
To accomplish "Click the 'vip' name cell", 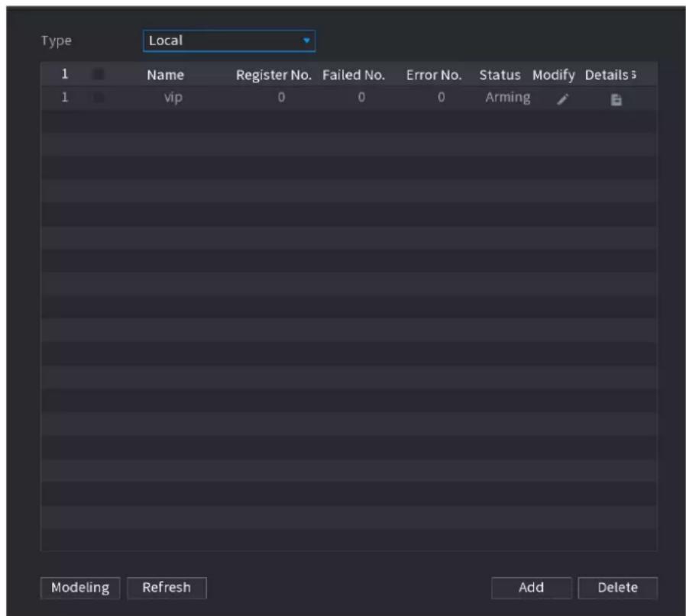I will (173, 98).
